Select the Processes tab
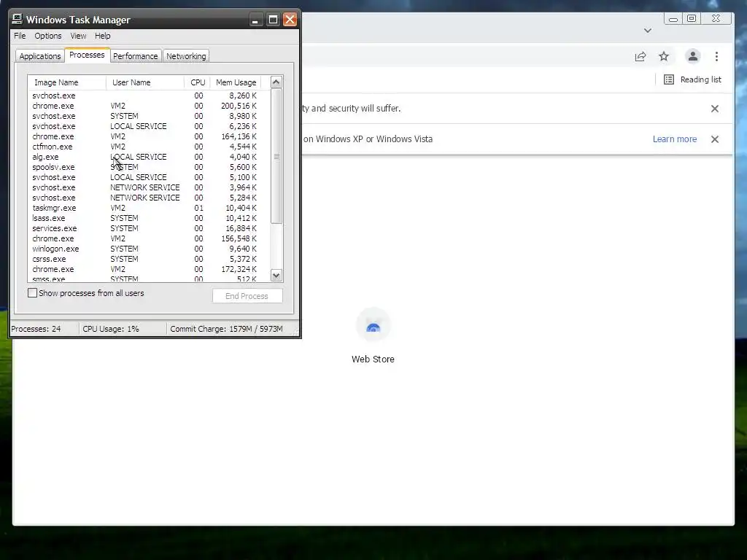Screen dimensions: 747x560 pyautogui.click(x=87, y=55)
